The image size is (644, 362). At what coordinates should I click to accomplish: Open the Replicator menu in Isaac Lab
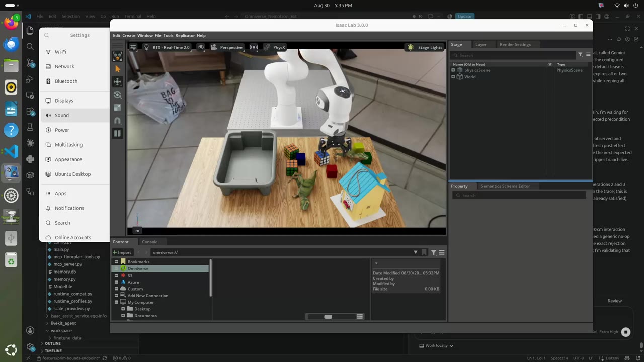[x=185, y=36]
